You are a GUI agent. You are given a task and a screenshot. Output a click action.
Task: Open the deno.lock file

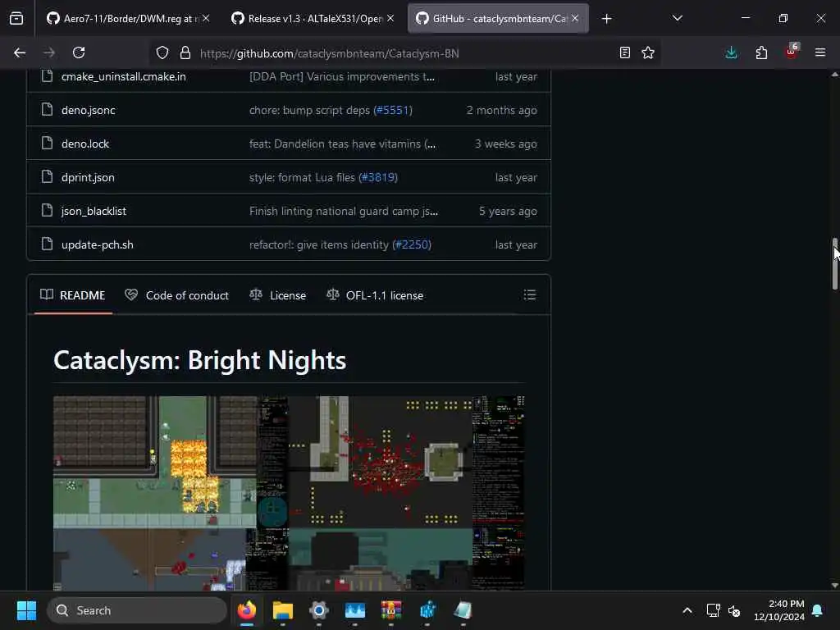pos(85,144)
